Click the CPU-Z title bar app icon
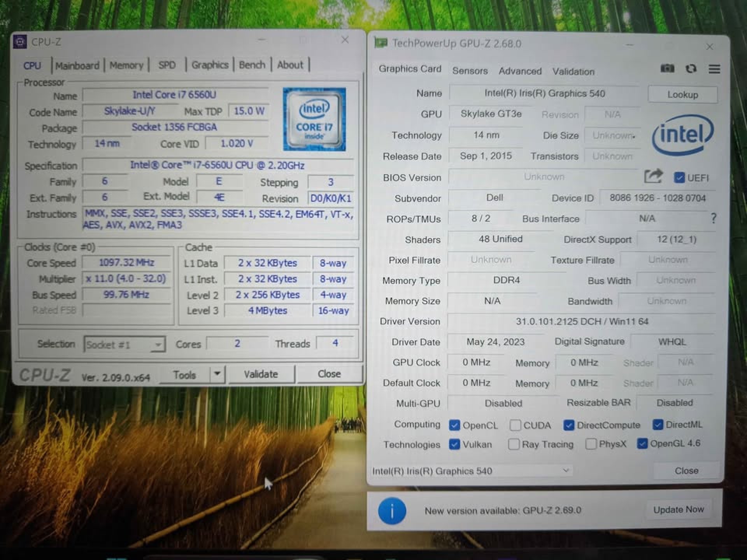Screen dimensions: 747x560 pos(20,42)
